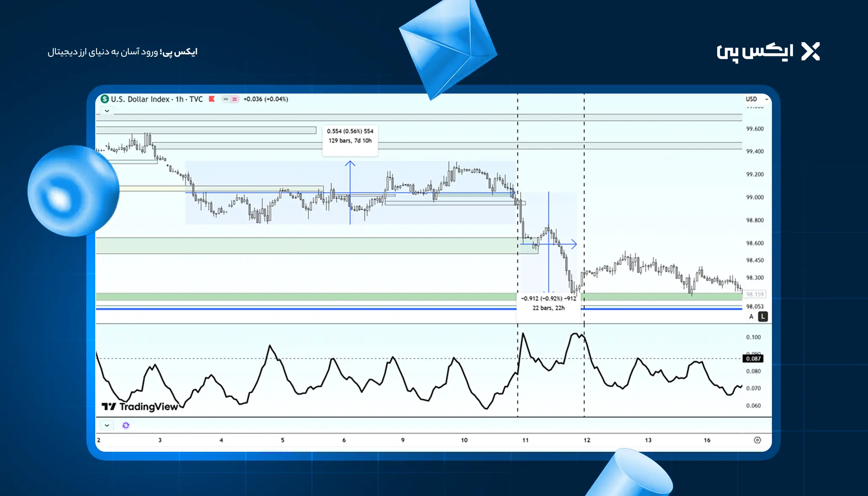868x496 pixels.
Task: Toggle auto scale 'A' button
Action: coord(751,316)
